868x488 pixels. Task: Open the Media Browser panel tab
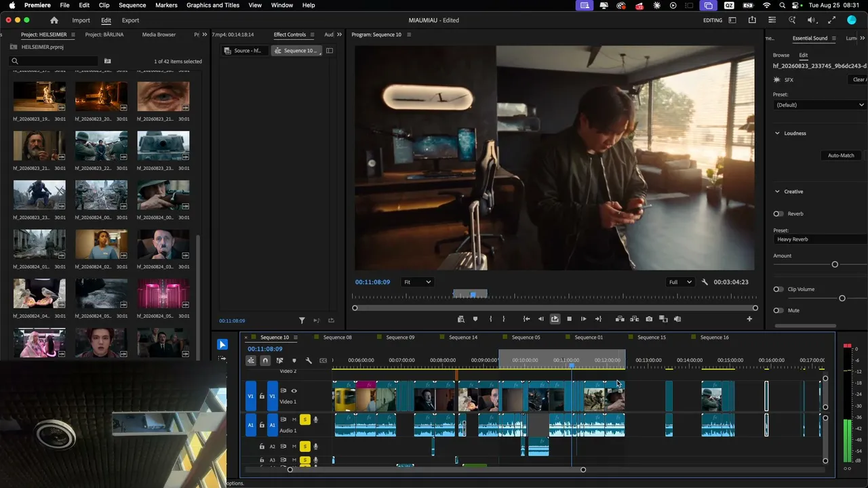[159, 35]
